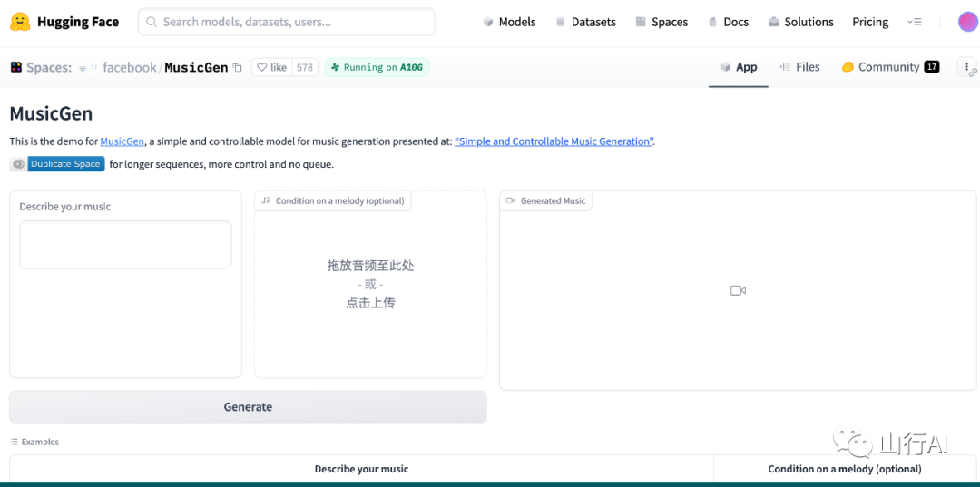
Task: Open the MusicGen space name link
Action: (x=196, y=67)
